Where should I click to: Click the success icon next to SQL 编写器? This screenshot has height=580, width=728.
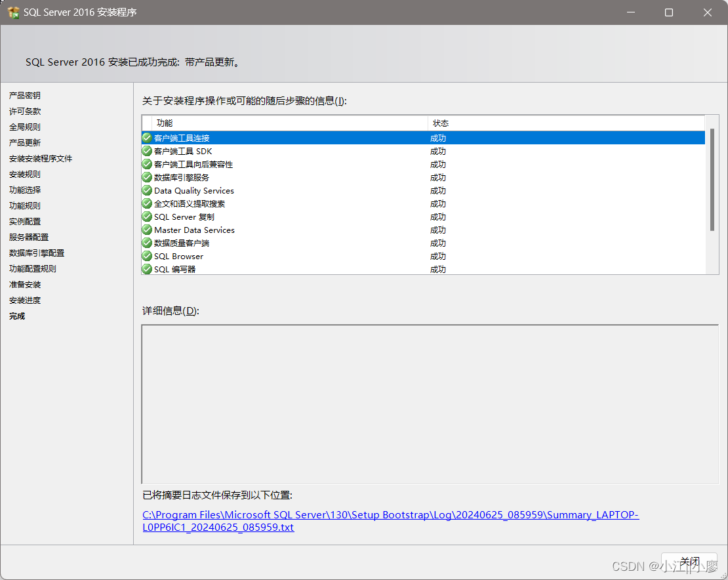(x=146, y=269)
